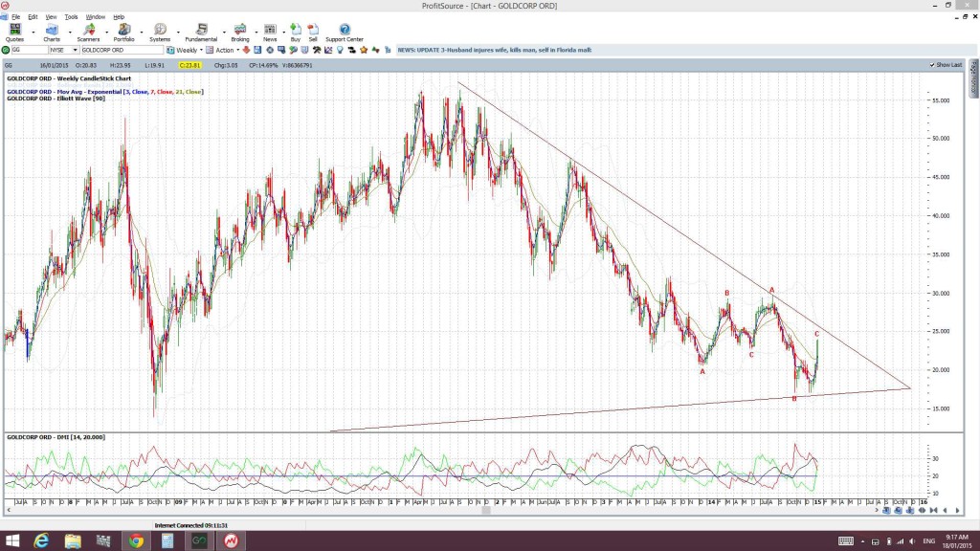The width and height of the screenshot is (980, 551).
Task: Open the Quotes module
Action: click(x=14, y=33)
